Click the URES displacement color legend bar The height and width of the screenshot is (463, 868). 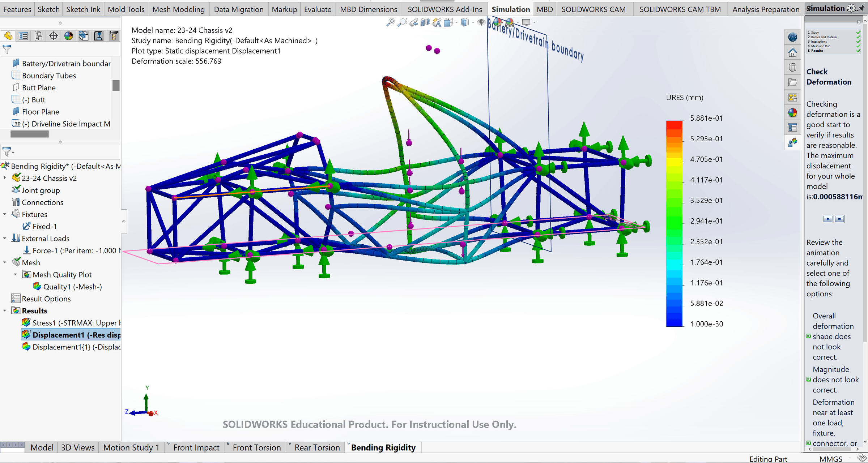point(674,224)
